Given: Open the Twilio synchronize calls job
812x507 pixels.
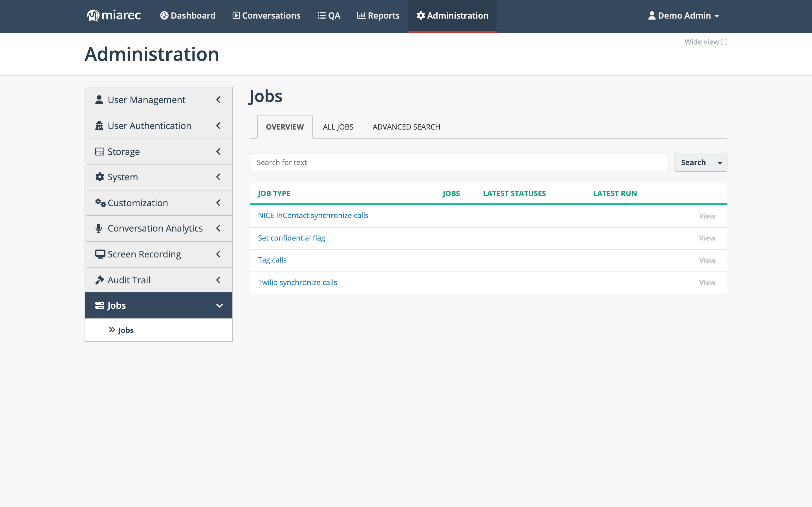Looking at the screenshot, I should tap(297, 282).
